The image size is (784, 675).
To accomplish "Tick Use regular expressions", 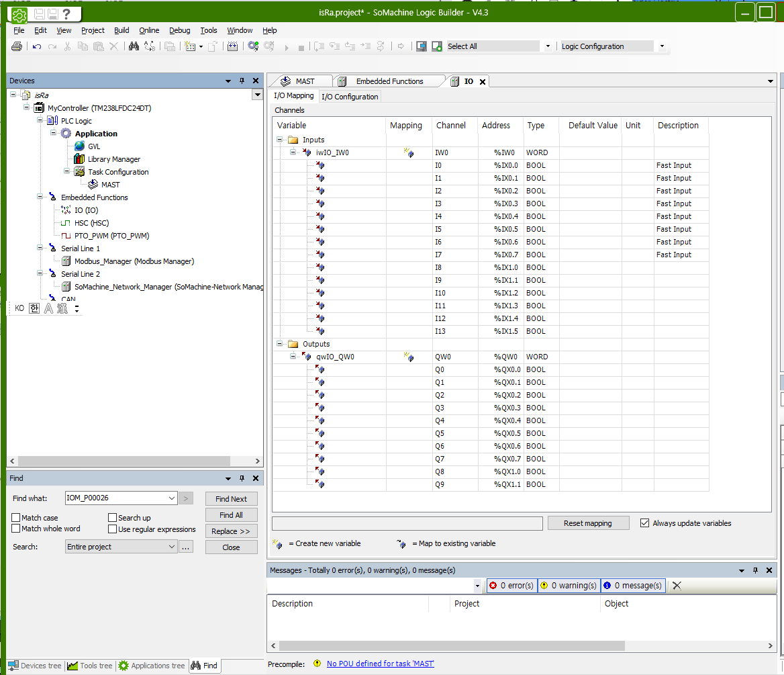I will pyautogui.click(x=113, y=529).
